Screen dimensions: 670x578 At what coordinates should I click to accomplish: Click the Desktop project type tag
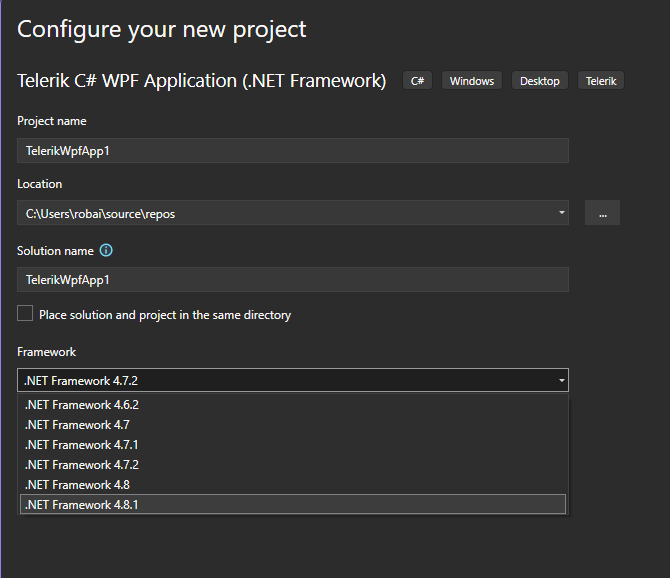540,81
